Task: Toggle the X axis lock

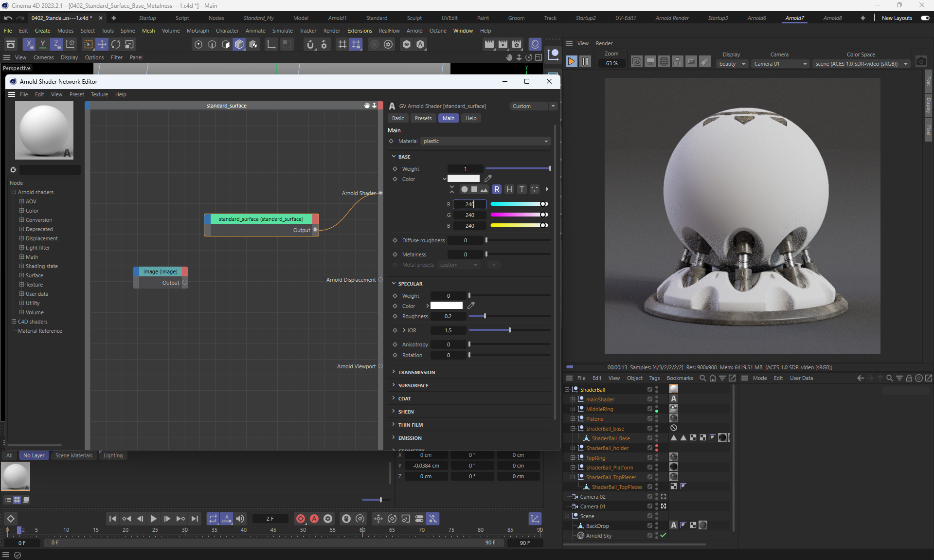Action: (29, 44)
